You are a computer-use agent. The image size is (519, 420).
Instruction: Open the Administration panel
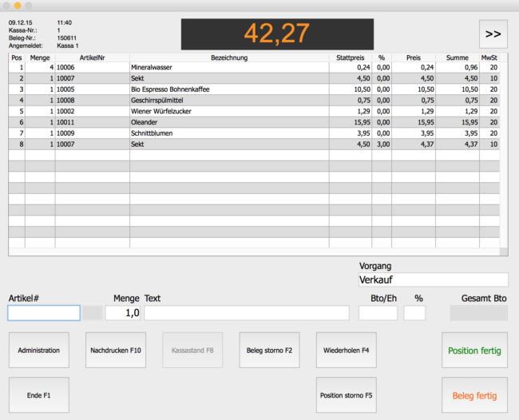[38, 350]
